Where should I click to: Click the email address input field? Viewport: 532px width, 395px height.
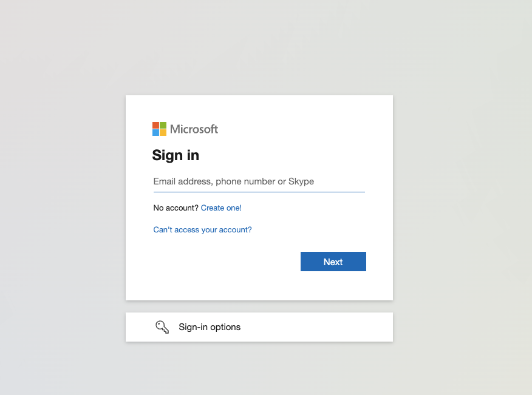pos(259,181)
